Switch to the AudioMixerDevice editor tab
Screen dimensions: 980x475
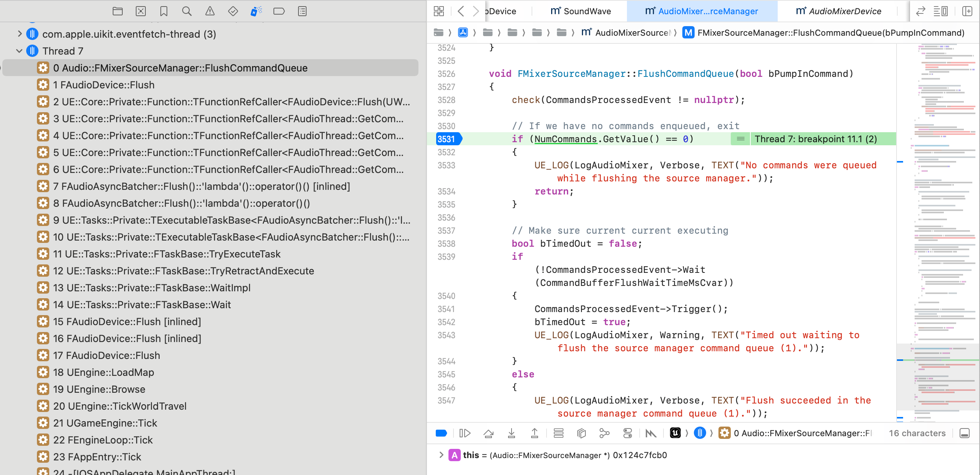pyautogui.click(x=838, y=11)
